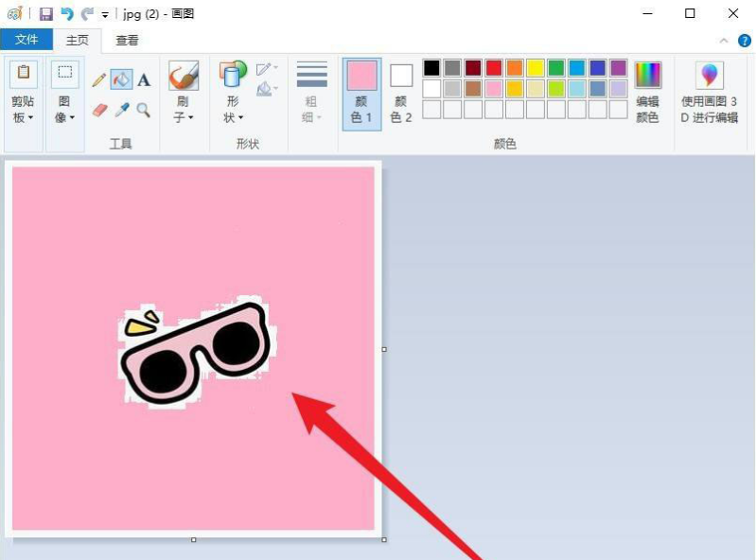Activate the 颜色 2 background color box
Viewport: 756px width, 560px height.
pyautogui.click(x=401, y=94)
